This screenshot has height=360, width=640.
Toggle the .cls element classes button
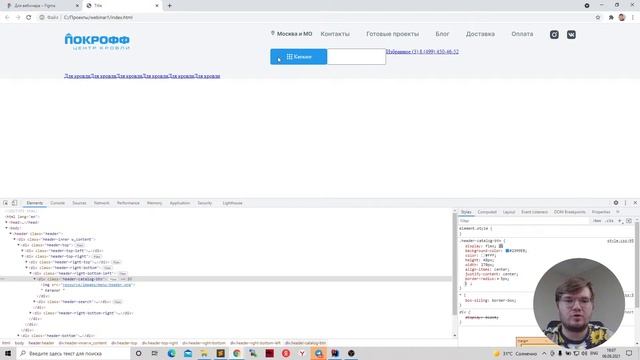click(610, 221)
